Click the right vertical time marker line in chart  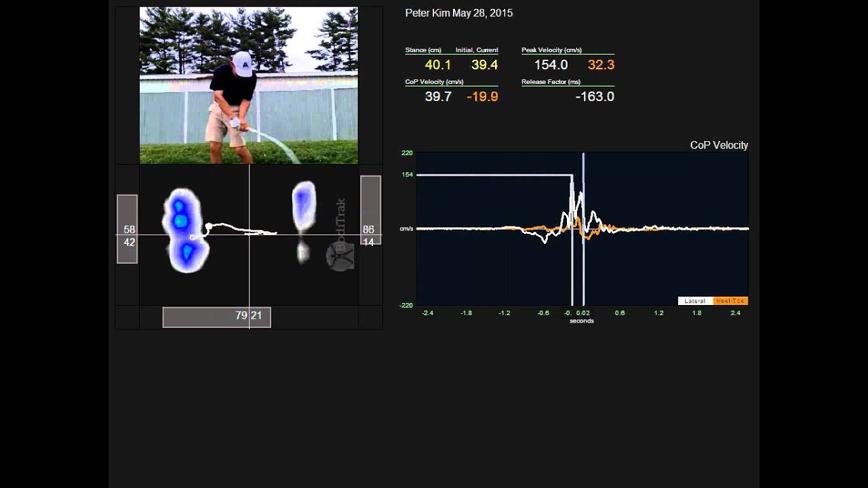tap(583, 229)
